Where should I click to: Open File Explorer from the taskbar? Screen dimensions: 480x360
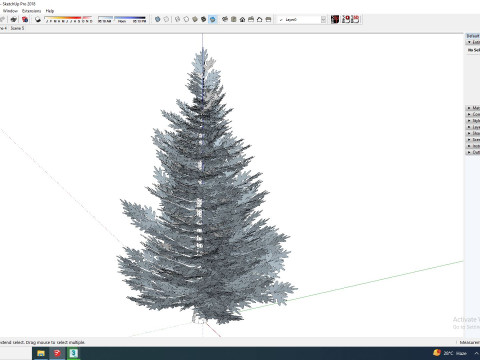[41, 353]
